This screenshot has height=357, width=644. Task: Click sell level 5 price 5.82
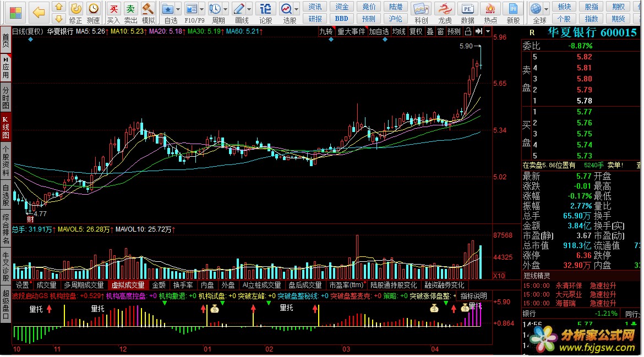click(584, 57)
